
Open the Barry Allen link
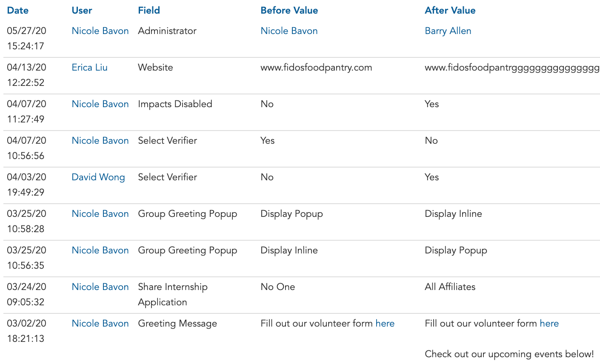[x=448, y=31]
